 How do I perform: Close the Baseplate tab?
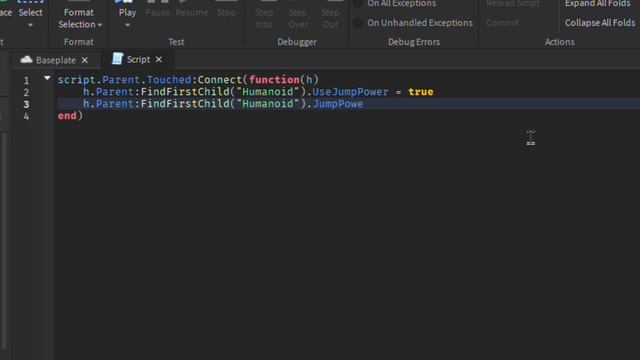click(84, 60)
